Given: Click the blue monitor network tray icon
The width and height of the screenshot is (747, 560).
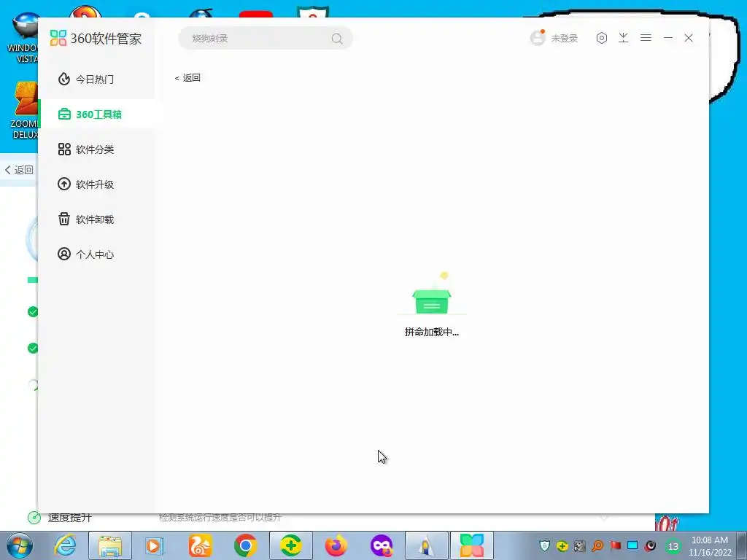Looking at the screenshot, I should (x=632, y=545).
